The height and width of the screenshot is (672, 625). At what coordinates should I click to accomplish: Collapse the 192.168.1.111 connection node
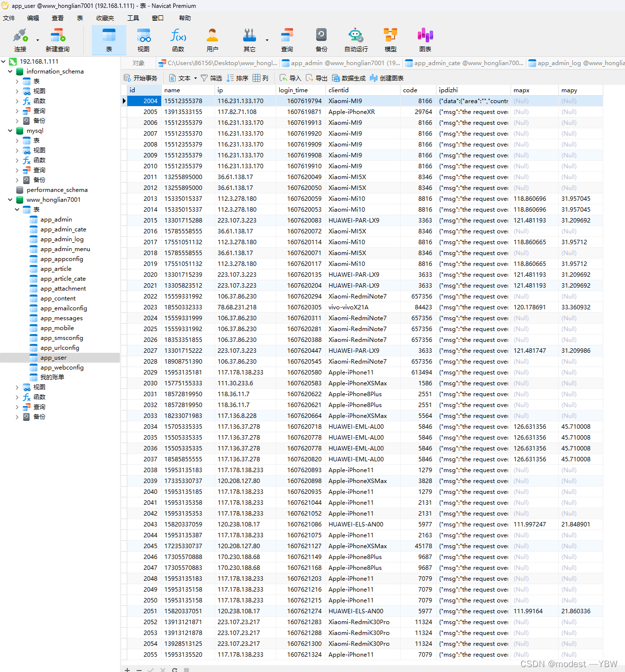pyautogui.click(x=3, y=62)
